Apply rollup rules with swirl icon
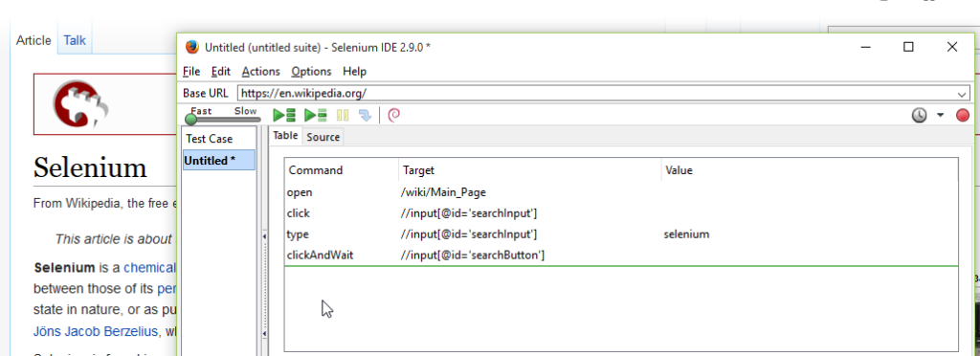The height and width of the screenshot is (356, 980). (x=393, y=115)
